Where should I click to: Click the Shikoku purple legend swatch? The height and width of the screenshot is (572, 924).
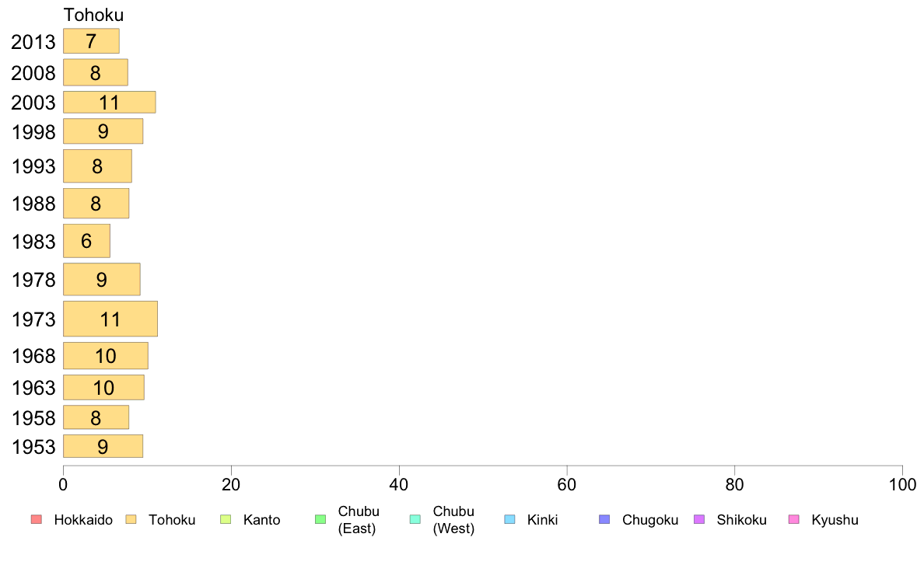(699, 520)
